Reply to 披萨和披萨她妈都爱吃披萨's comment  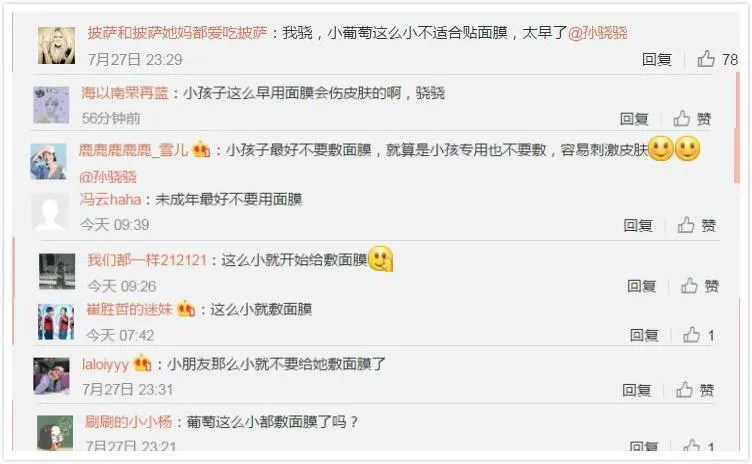point(657,59)
